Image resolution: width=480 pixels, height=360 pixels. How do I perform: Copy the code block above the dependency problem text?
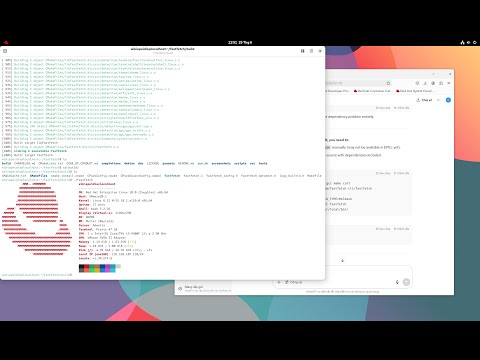click(x=383, y=108)
